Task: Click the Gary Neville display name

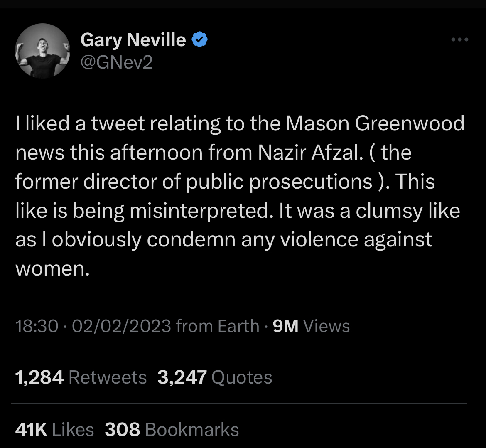Action: click(133, 40)
